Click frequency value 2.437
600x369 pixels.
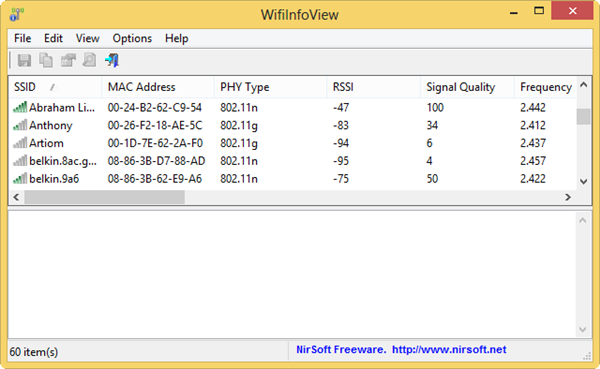pos(533,143)
